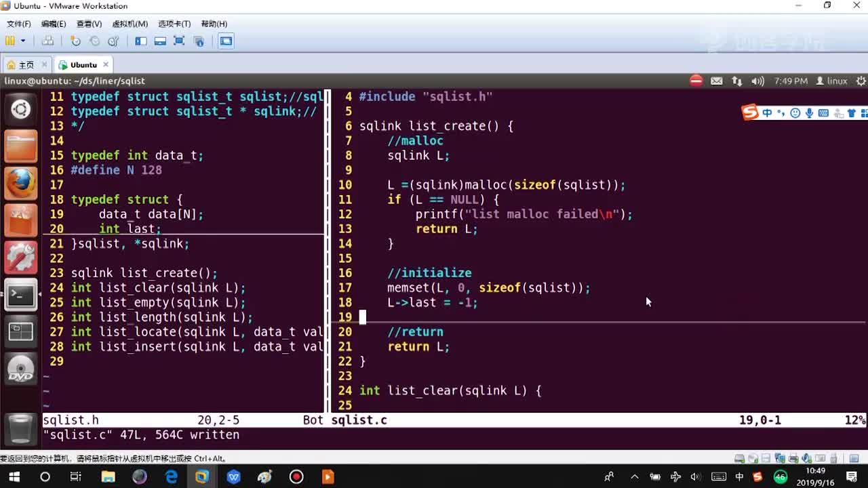Show or hide the VMware library sidebar
This screenshot has width=868, height=488.
[141, 41]
